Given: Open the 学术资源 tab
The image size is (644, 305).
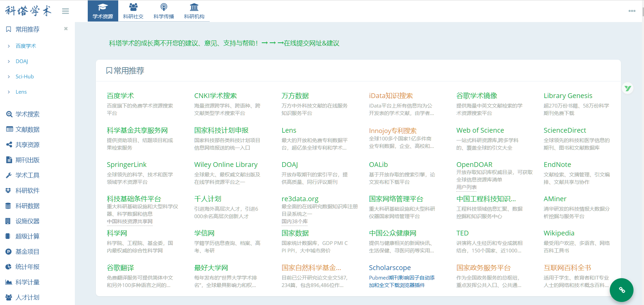Looking at the screenshot, I should tap(103, 11).
